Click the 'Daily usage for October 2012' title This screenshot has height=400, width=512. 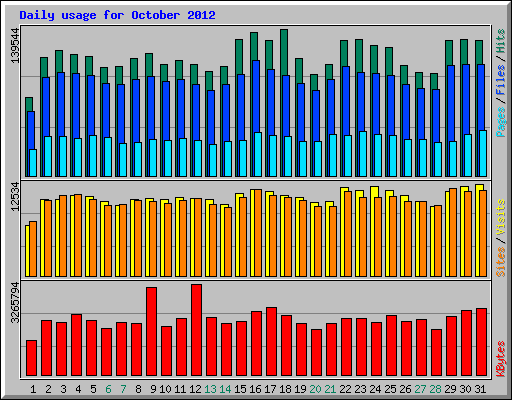[117, 15]
